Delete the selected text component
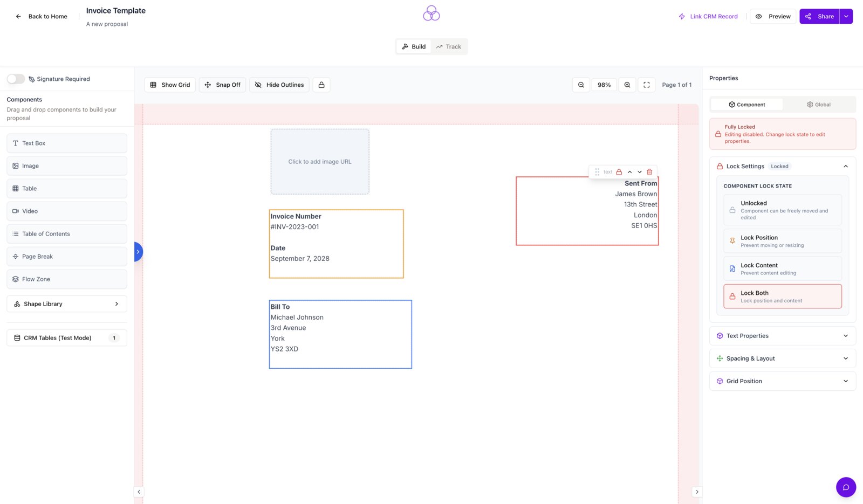The image size is (863, 504). [649, 172]
